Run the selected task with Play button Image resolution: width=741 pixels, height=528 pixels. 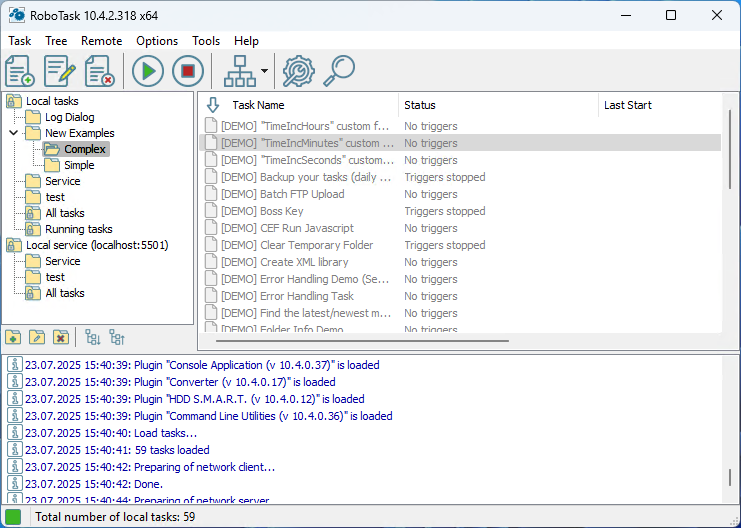[x=148, y=71]
